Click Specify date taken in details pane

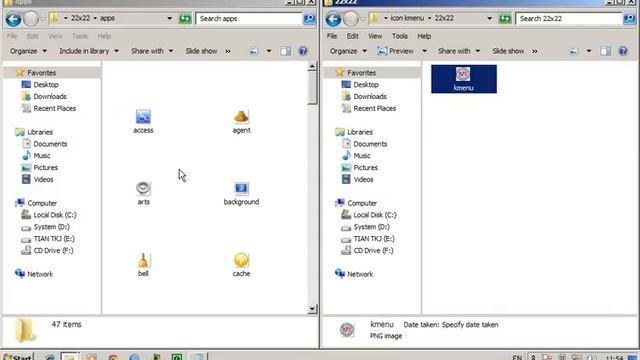pyautogui.click(x=470, y=325)
